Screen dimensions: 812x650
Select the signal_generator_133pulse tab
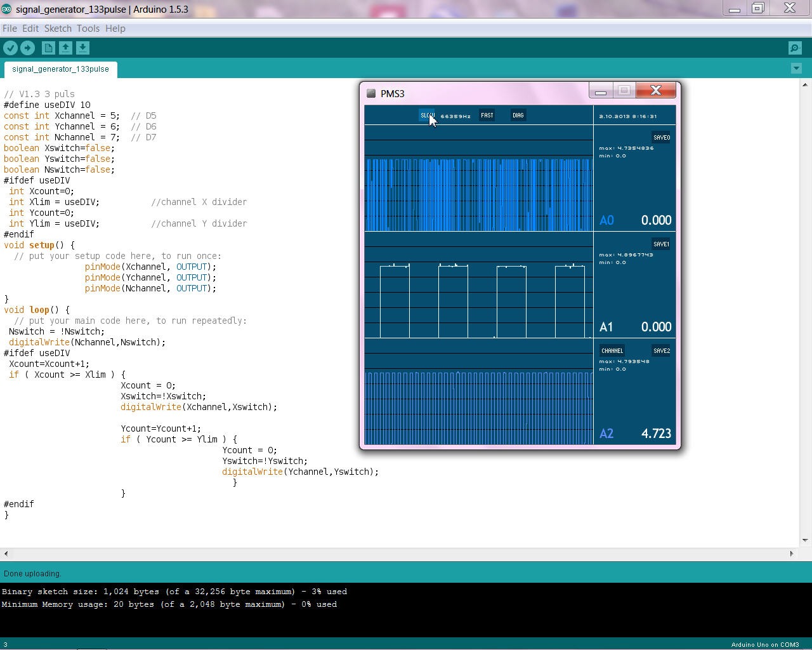pyautogui.click(x=60, y=69)
